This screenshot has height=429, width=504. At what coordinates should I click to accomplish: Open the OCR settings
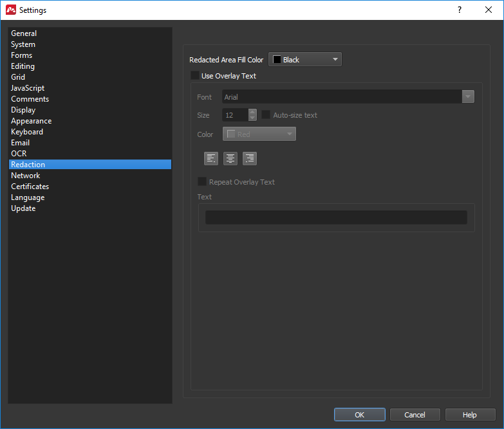point(90,154)
